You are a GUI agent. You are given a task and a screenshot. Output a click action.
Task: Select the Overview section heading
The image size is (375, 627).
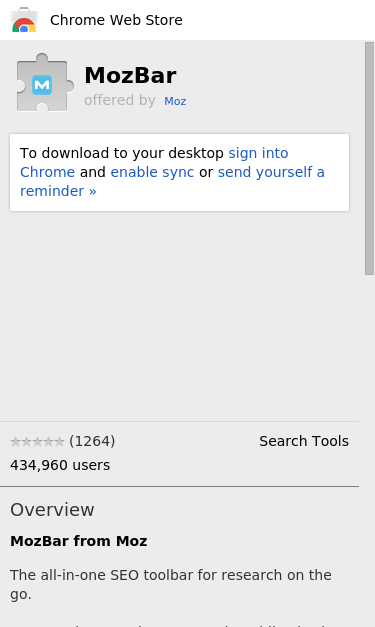[x=52, y=510]
